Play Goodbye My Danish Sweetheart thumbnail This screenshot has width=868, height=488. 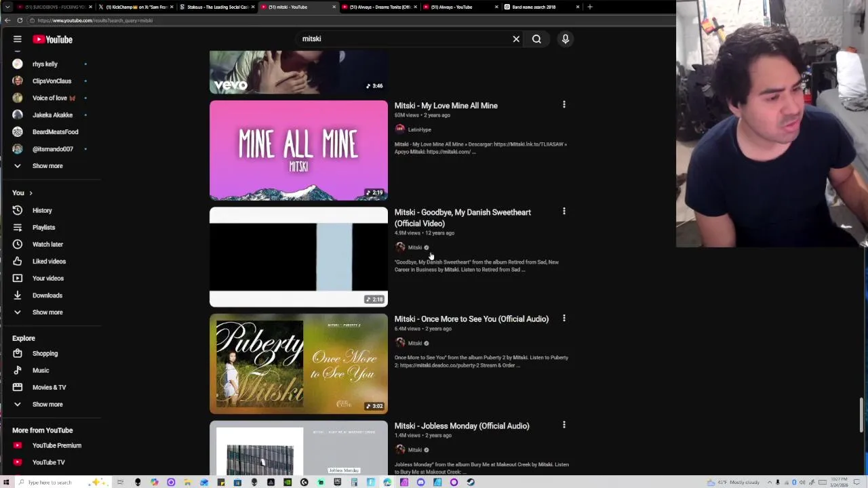click(298, 257)
